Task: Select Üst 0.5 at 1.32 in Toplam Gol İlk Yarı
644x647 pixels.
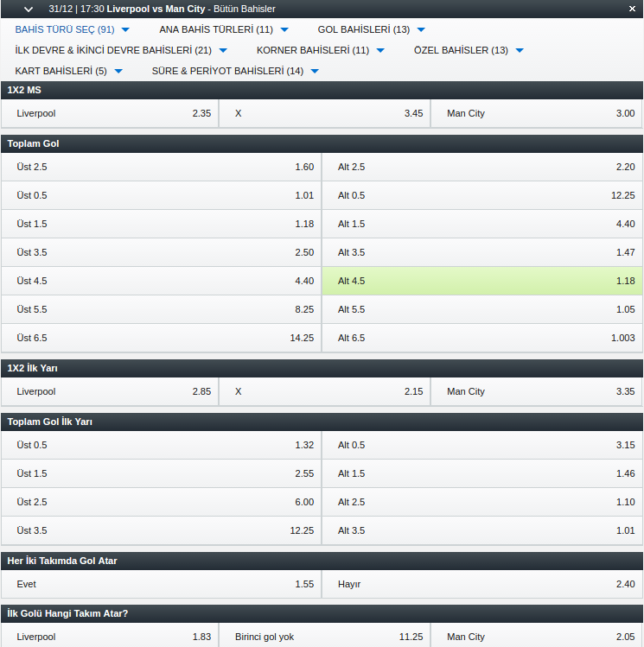Action: (x=162, y=445)
